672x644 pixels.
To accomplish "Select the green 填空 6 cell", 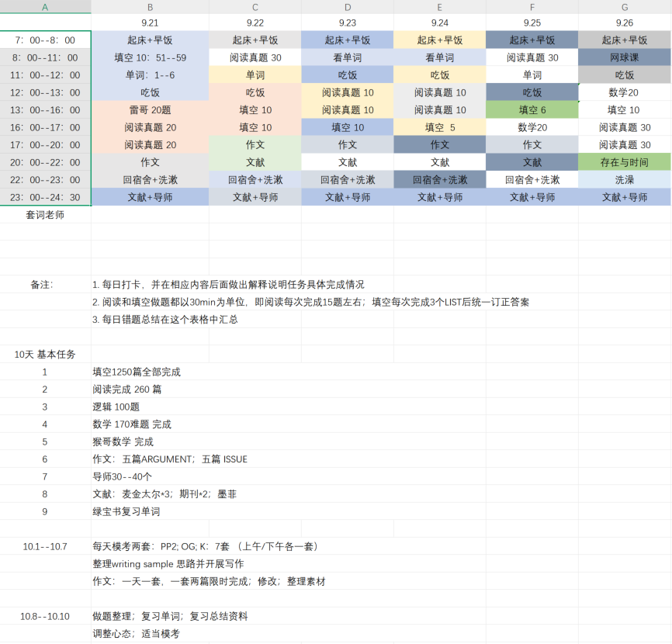I will 532,110.
